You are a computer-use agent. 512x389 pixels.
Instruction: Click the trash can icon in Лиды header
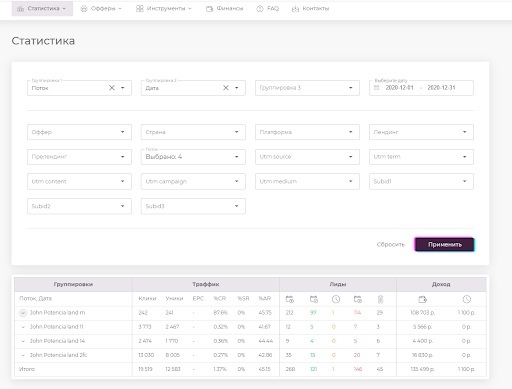point(380,299)
